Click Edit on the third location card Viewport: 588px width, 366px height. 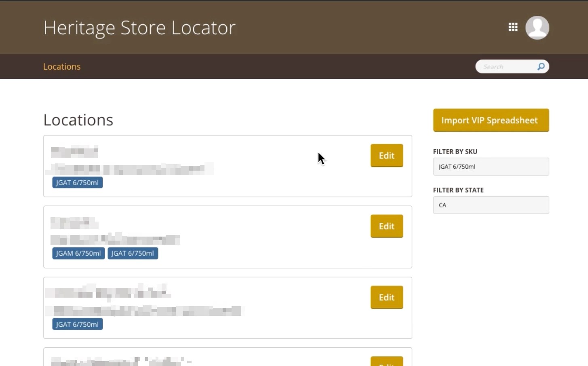pyautogui.click(x=386, y=297)
